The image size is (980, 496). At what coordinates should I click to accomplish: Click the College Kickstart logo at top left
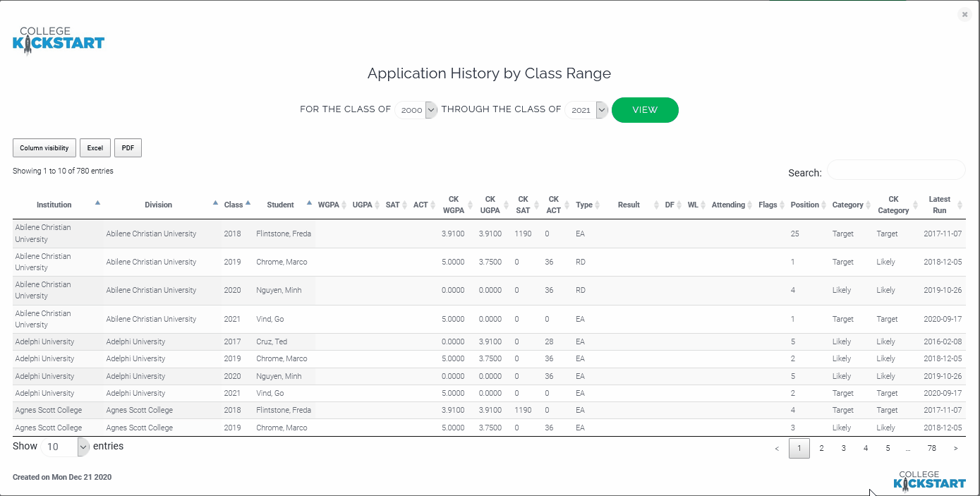click(x=59, y=41)
